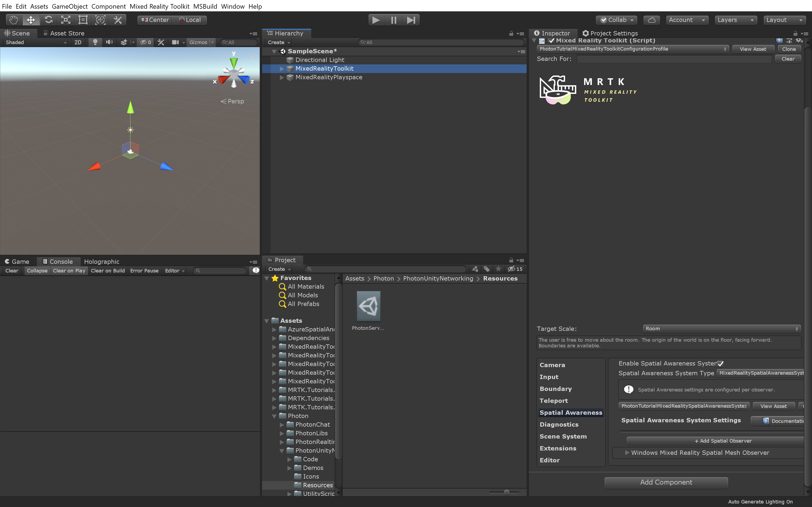Switch to Project Settings tab

pos(610,33)
